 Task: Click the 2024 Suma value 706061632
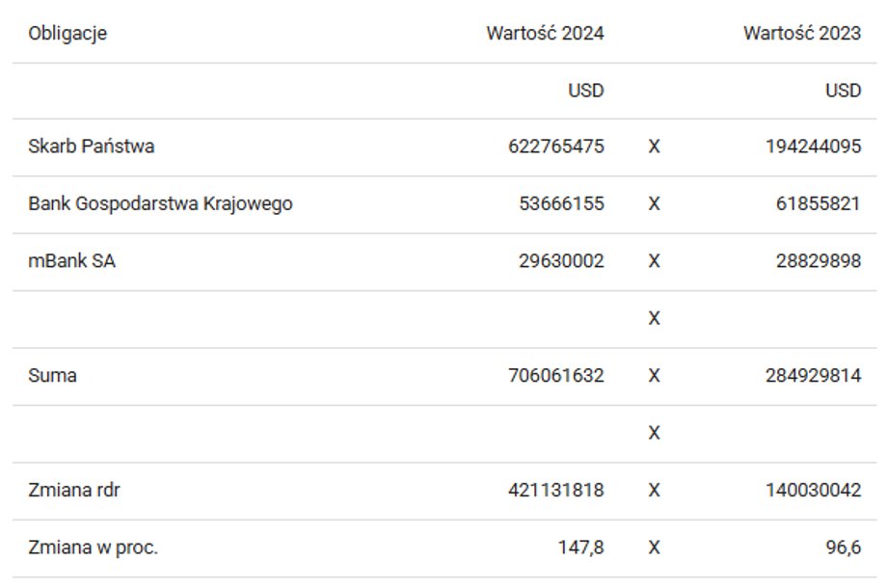coord(555,376)
